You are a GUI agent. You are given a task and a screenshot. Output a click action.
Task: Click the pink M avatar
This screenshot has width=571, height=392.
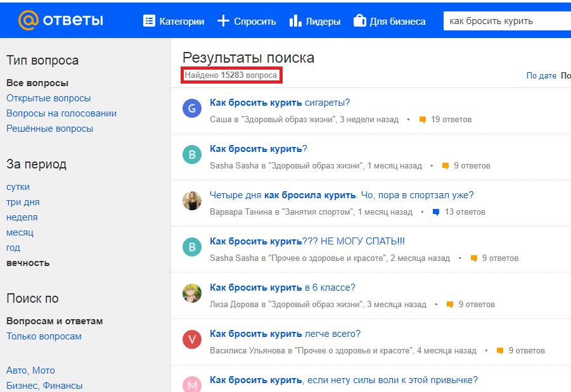[x=192, y=384]
